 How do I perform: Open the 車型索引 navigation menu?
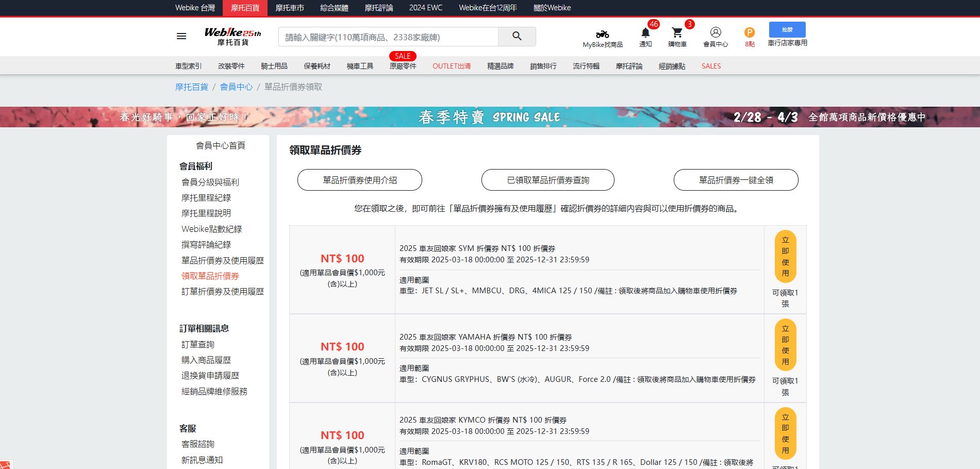pos(188,66)
